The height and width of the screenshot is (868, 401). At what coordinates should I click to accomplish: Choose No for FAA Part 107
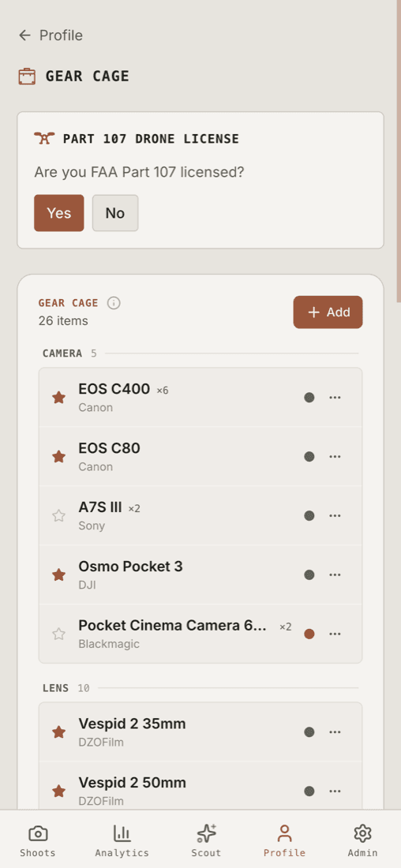(x=115, y=213)
